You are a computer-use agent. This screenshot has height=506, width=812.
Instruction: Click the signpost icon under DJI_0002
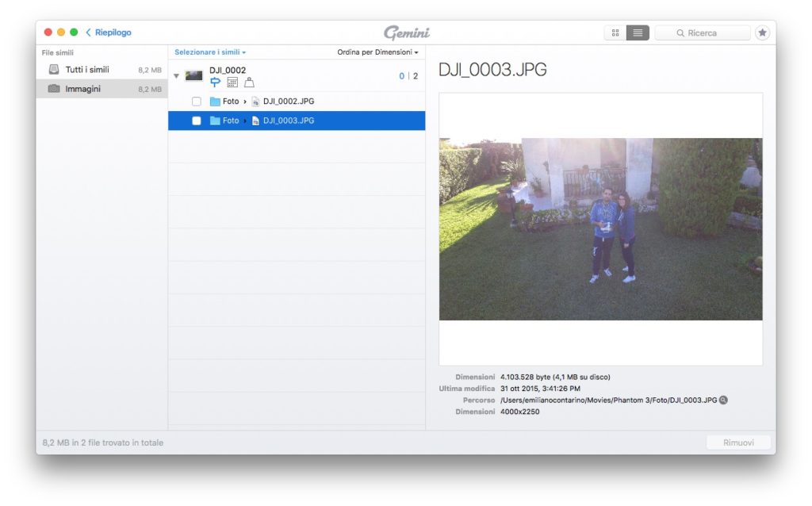click(x=216, y=82)
